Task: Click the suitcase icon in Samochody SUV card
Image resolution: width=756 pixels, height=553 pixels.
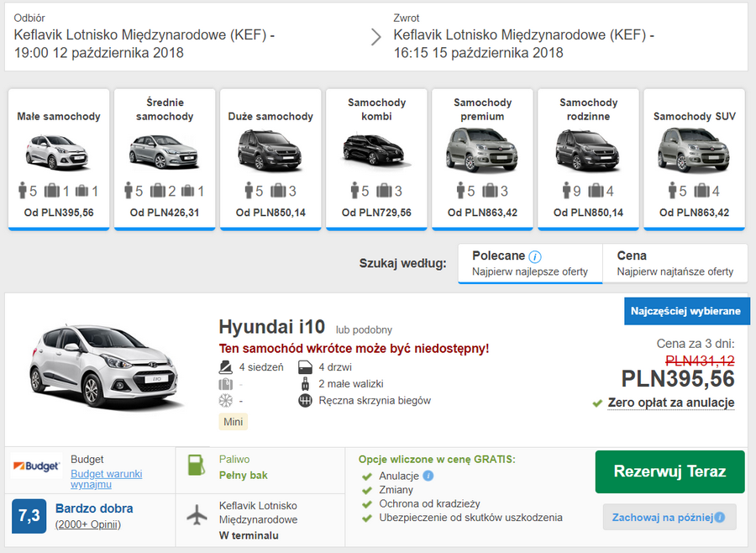Action: (702, 191)
